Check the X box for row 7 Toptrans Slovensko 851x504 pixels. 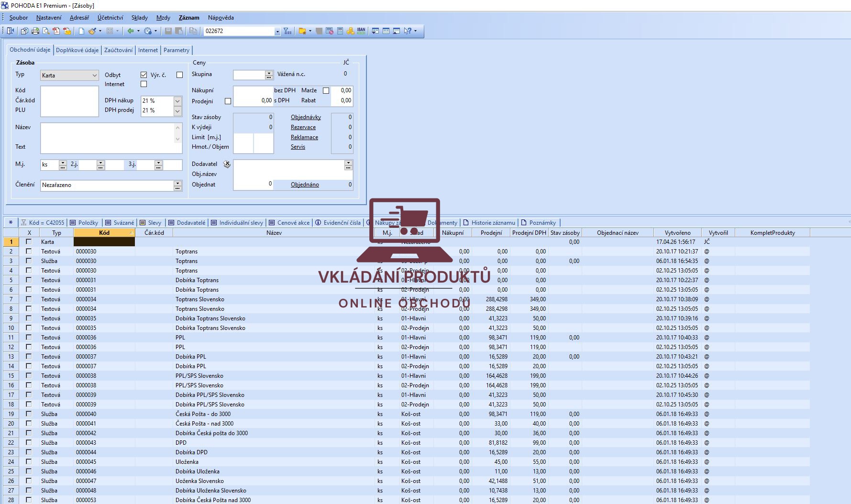[x=29, y=299]
